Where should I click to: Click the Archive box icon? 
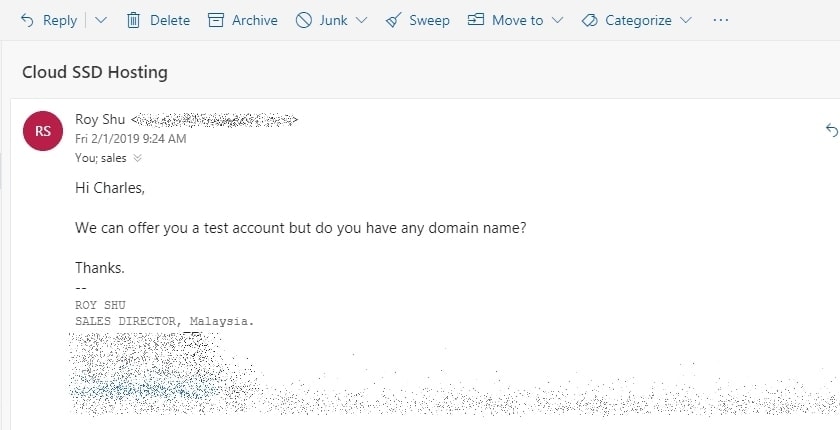point(215,20)
